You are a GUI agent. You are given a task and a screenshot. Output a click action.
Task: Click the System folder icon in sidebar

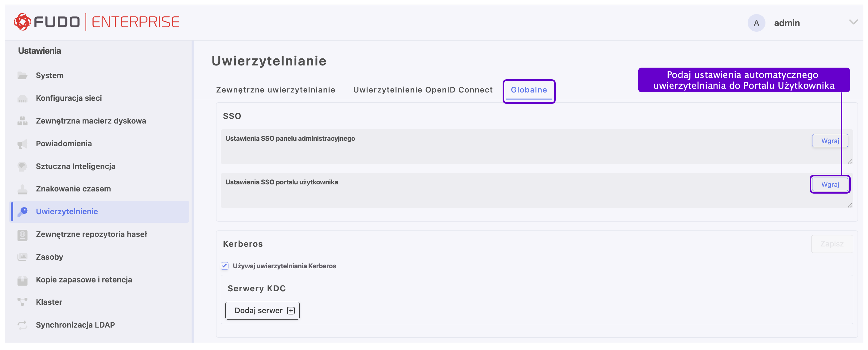tap(22, 75)
